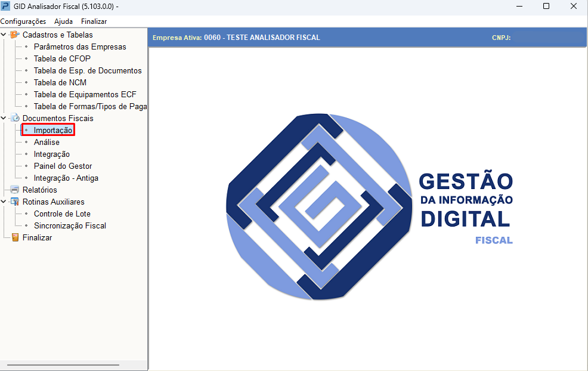Open the Ajuda menu
The image size is (588, 371).
[63, 21]
